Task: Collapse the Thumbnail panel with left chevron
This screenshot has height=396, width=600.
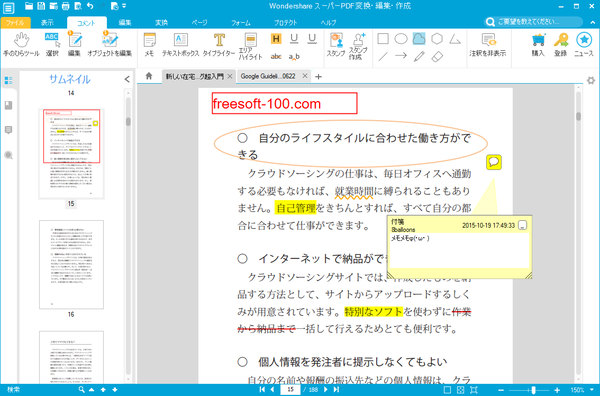Action: [x=127, y=79]
